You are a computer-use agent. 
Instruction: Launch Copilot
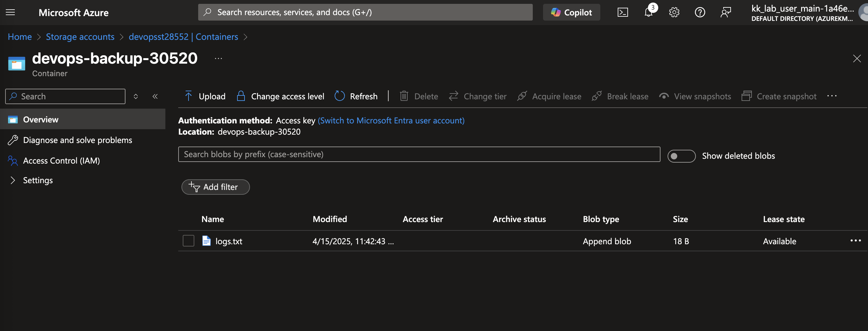(x=571, y=13)
